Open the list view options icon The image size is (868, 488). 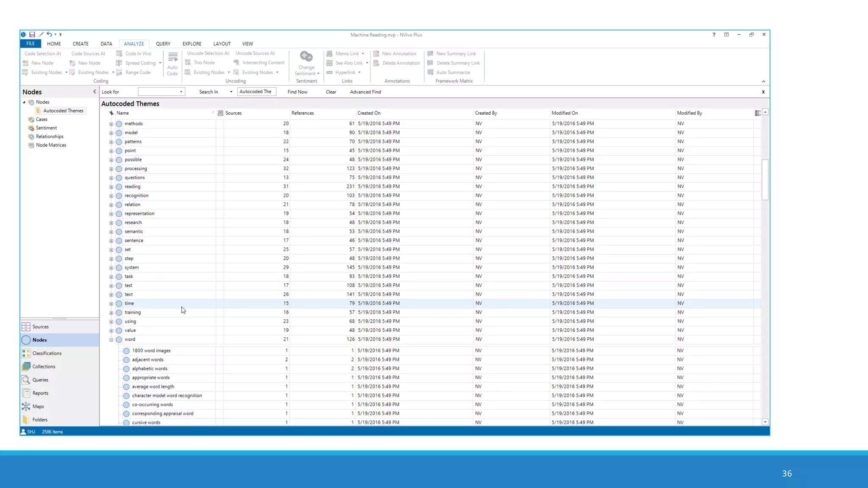pos(757,113)
